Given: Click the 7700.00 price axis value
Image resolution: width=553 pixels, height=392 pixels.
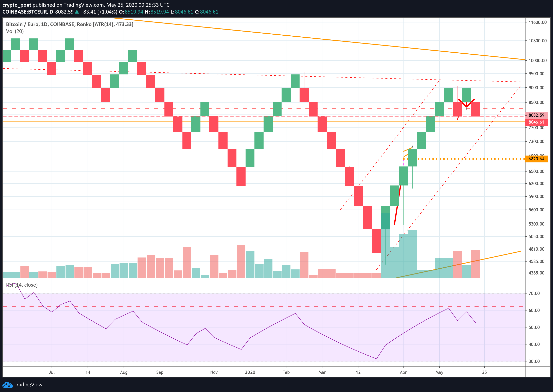Looking at the screenshot, I should [536, 128].
